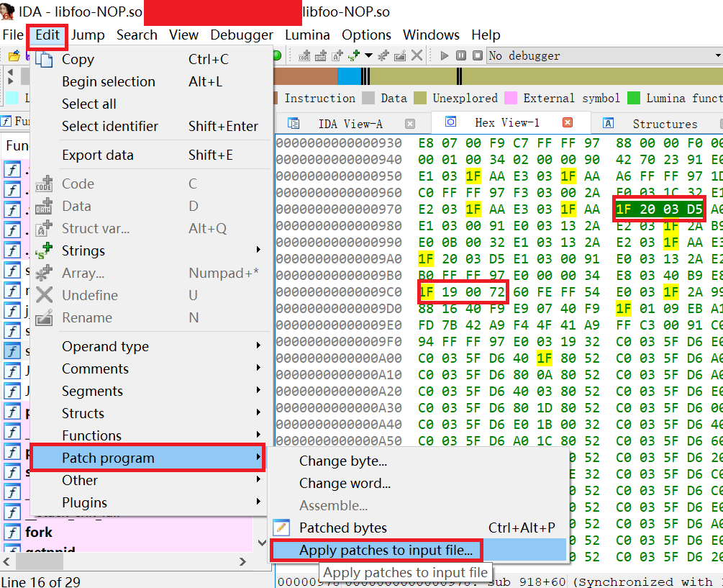
Task: Close the IDA View-A tab
Action: [410, 124]
